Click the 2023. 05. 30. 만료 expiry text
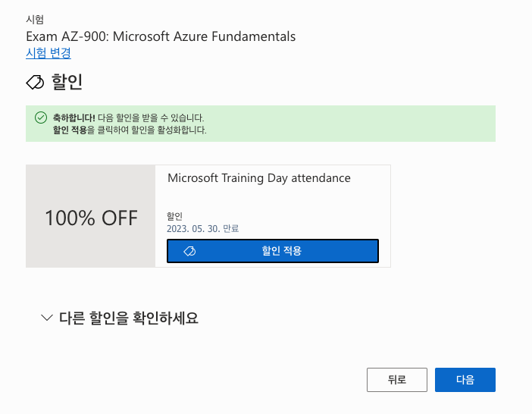Image resolution: width=532 pixels, height=414 pixels. tap(203, 229)
